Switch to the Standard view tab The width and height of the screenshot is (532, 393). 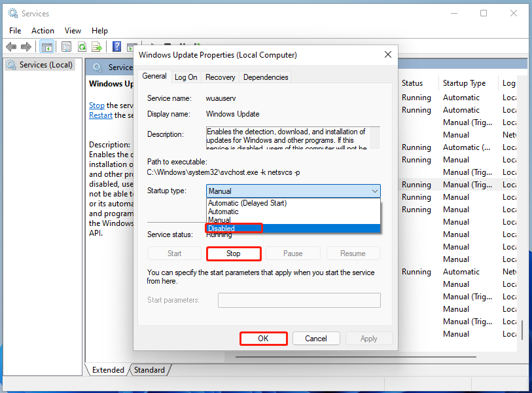coord(149,369)
